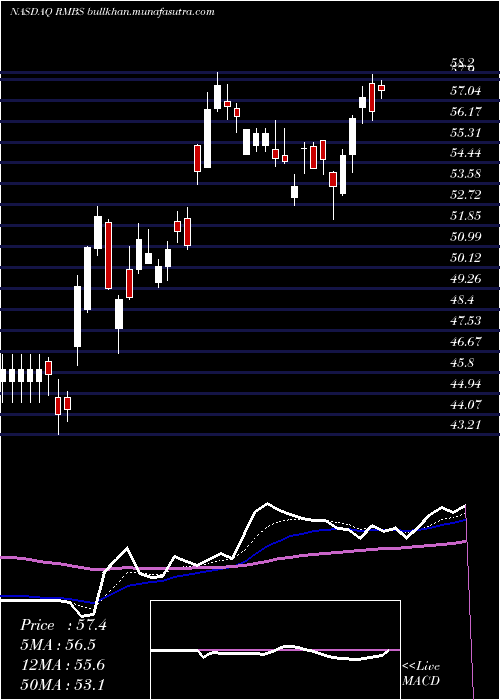This screenshot has width=500, height=700.
Task: Select the 52.72 price axis label
Action: [x=466, y=195]
